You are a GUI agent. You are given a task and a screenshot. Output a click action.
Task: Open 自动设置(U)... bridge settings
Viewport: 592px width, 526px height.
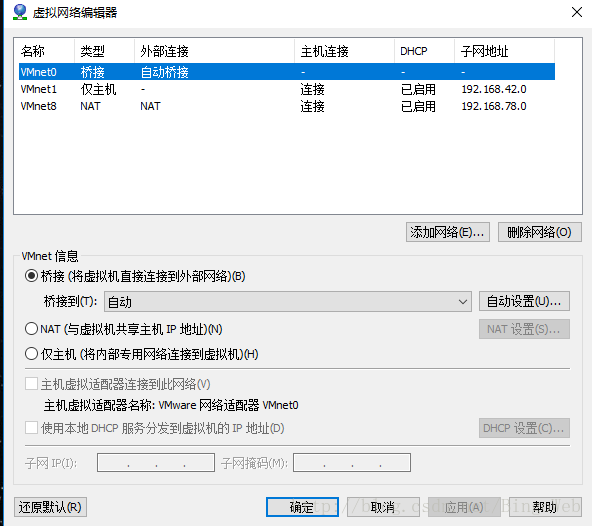(524, 301)
